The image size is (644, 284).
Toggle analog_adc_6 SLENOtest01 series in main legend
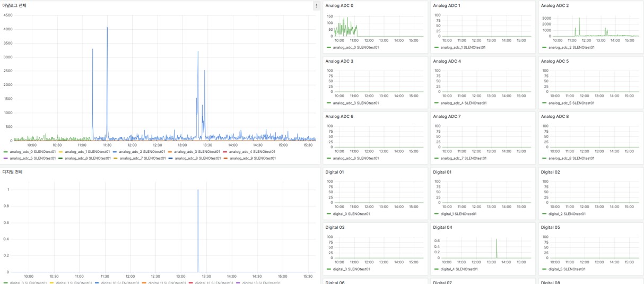click(x=88, y=158)
